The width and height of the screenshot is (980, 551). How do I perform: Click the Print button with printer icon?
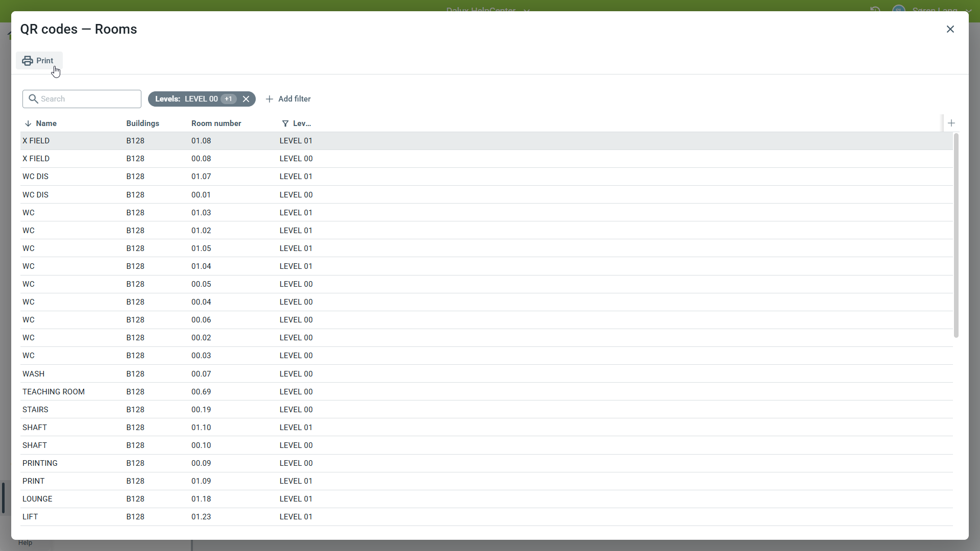(39, 61)
